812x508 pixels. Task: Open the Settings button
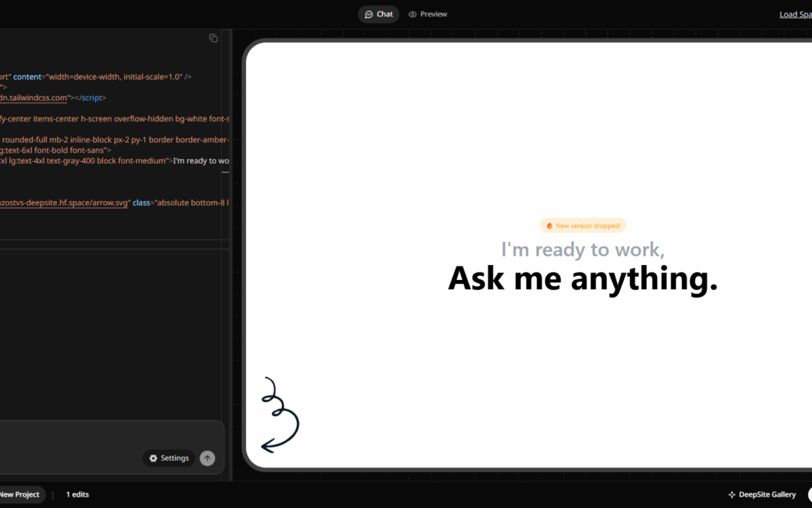coord(169,458)
